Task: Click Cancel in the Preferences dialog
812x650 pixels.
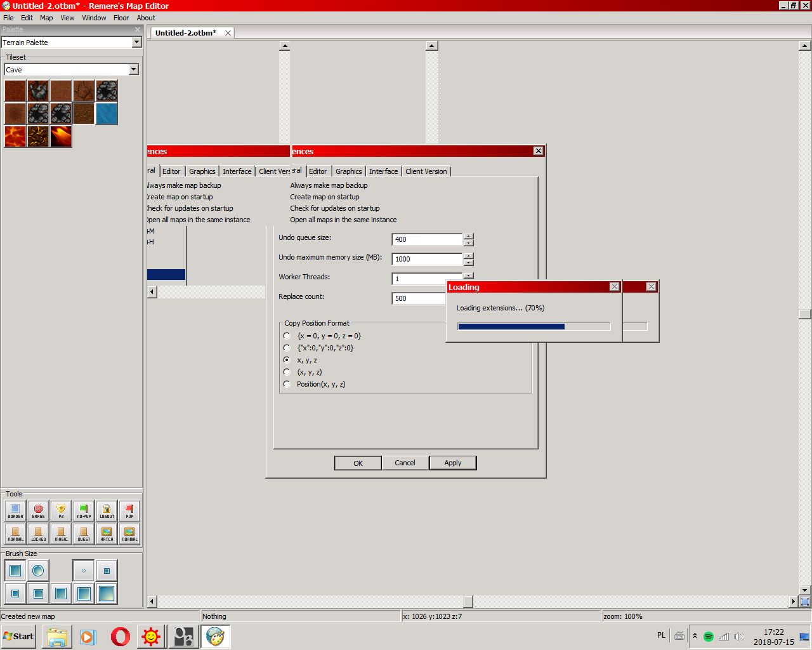Action: pos(405,463)
